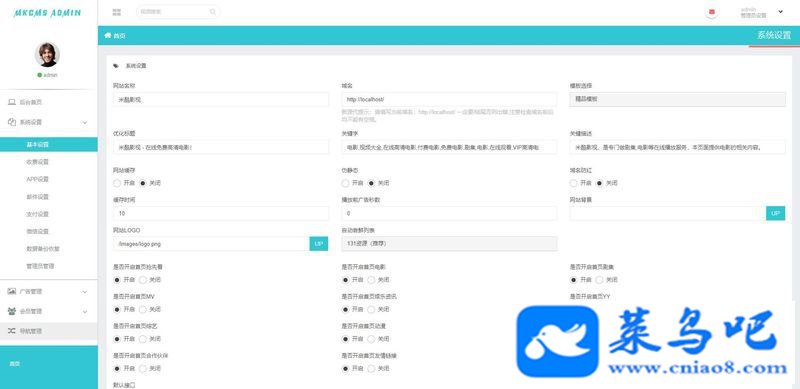The width and height of the screenshot is (800, 389).
Task: Open APP设置 in the sidebar
Action: pos(37,179)
